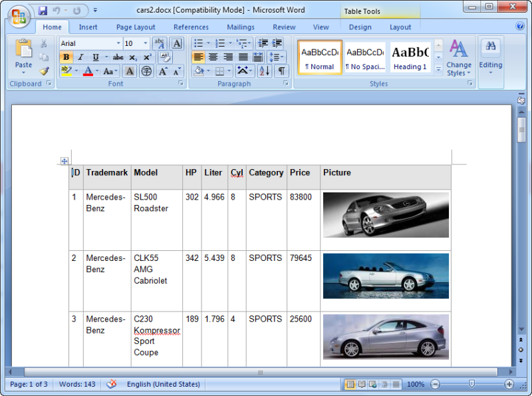Toggle Italic formatting
This screenshot has height=396, width=532.
(80, 57)
